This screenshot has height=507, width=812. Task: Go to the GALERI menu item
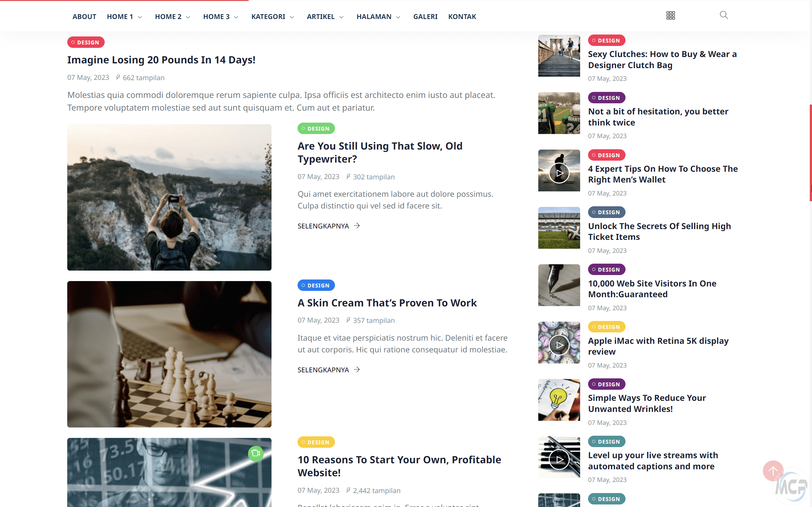[425, 16]
